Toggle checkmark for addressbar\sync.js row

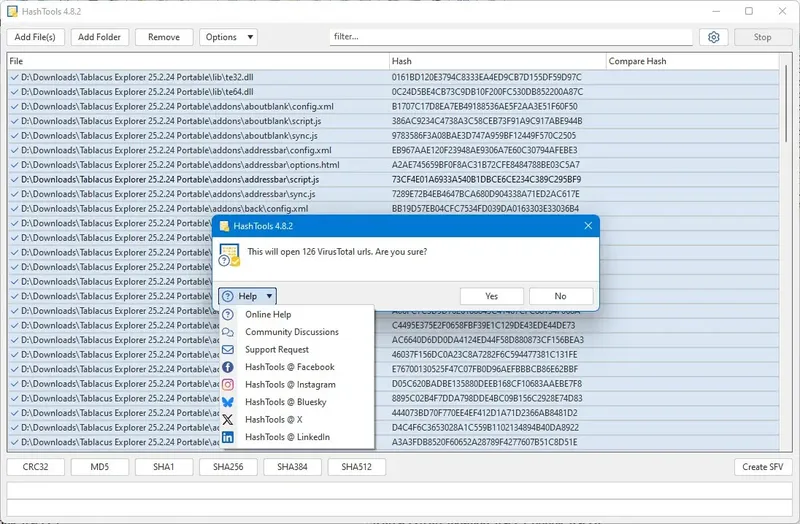14,194
